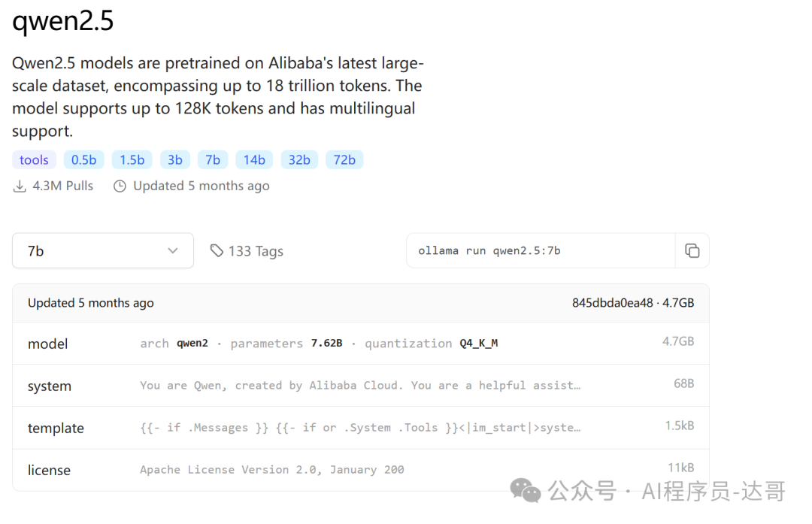Select the 32b size tag
Viewport: 812px width, 524px height.
point(299,160)
